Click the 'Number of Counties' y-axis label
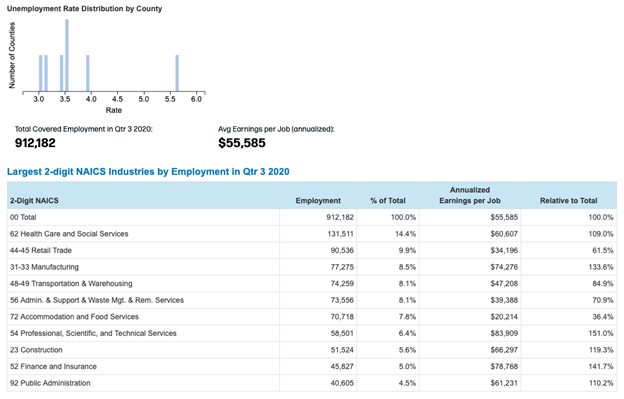Viewport: 624px width, 399px height. [12, 55]
